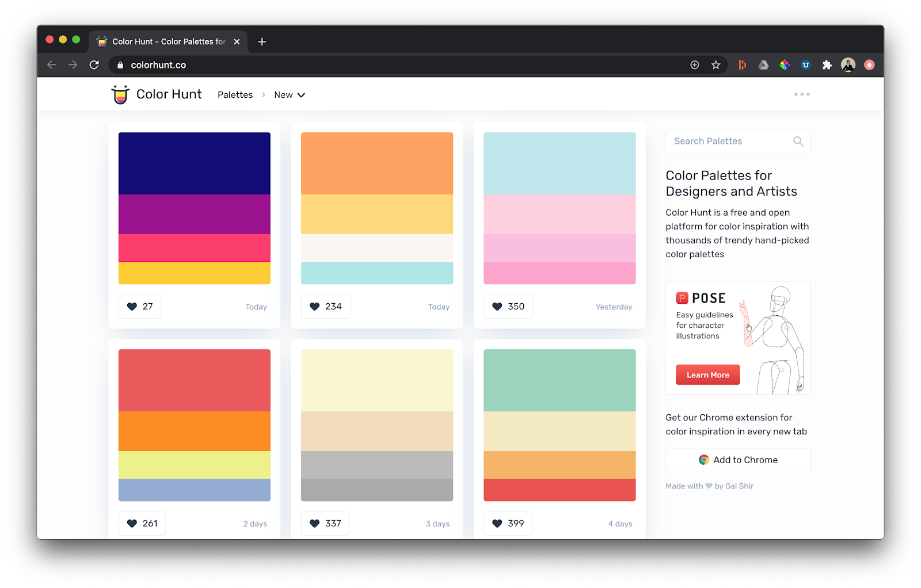
Task: Like the palette with 234 likes
Action: (x=326, y=307)
